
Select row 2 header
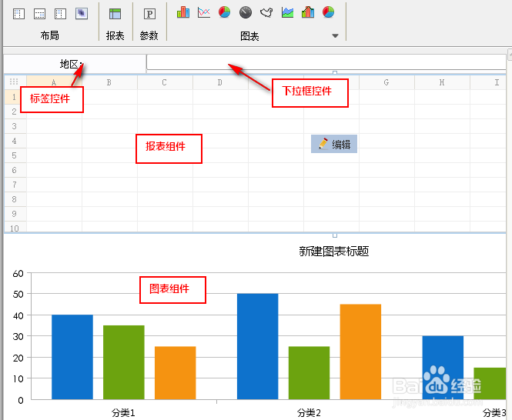coord(15,112)
